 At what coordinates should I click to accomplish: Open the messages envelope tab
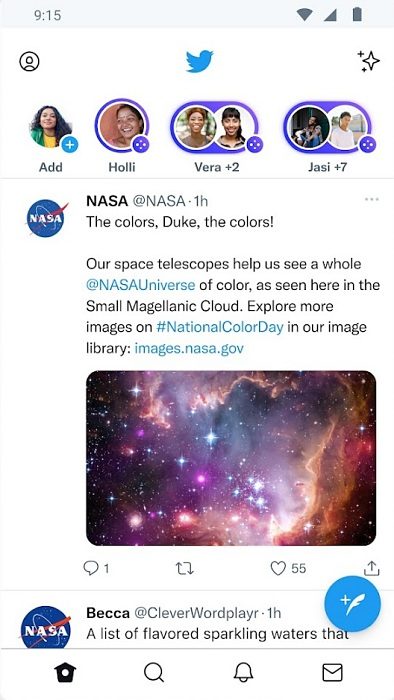coord(332,672)
